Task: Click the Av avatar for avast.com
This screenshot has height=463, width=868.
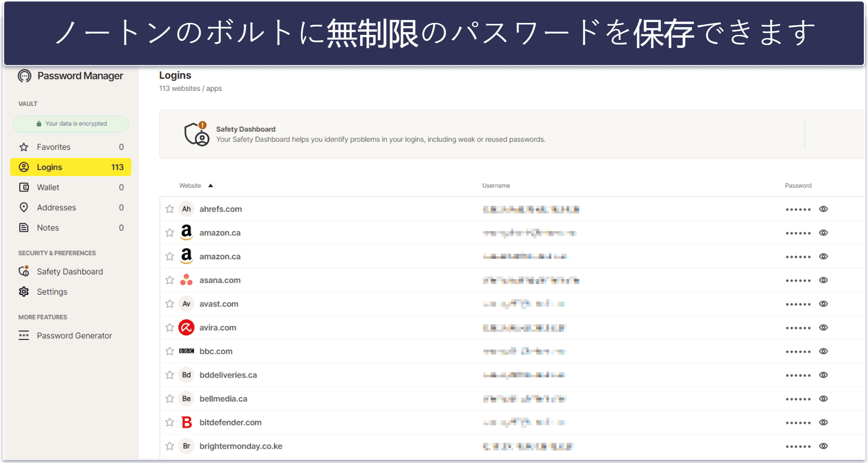Action: pos(186,304)
